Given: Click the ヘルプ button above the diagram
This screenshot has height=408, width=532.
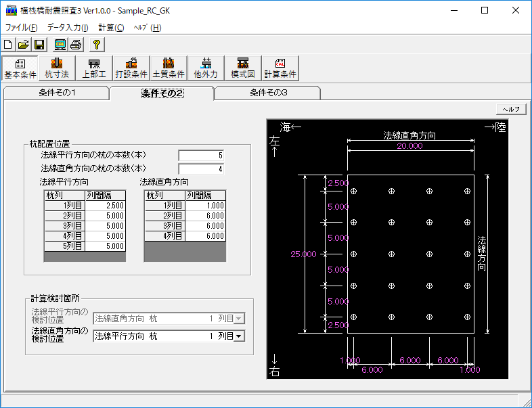Looking at the screenshot, I should 511,109.
